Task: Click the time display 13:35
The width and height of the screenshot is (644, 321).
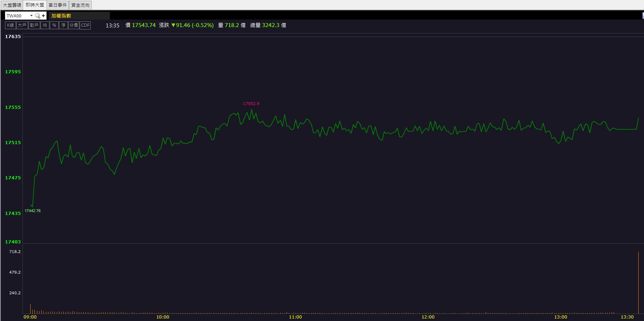Action: [112, 25]
